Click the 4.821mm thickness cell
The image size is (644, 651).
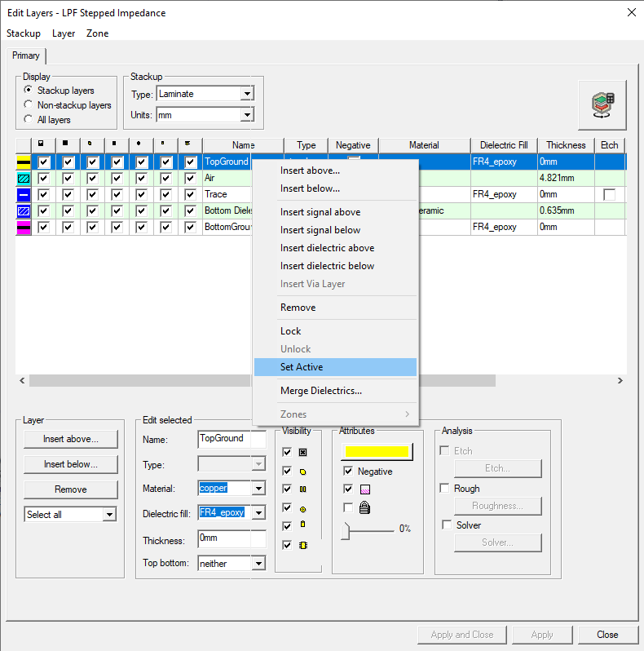coord(566,178)
